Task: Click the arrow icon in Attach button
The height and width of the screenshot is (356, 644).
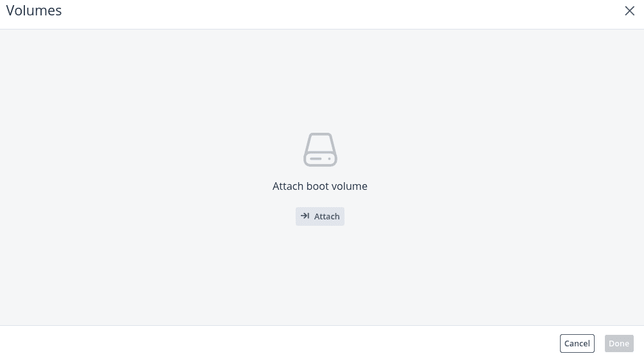Action: point(305,216)
